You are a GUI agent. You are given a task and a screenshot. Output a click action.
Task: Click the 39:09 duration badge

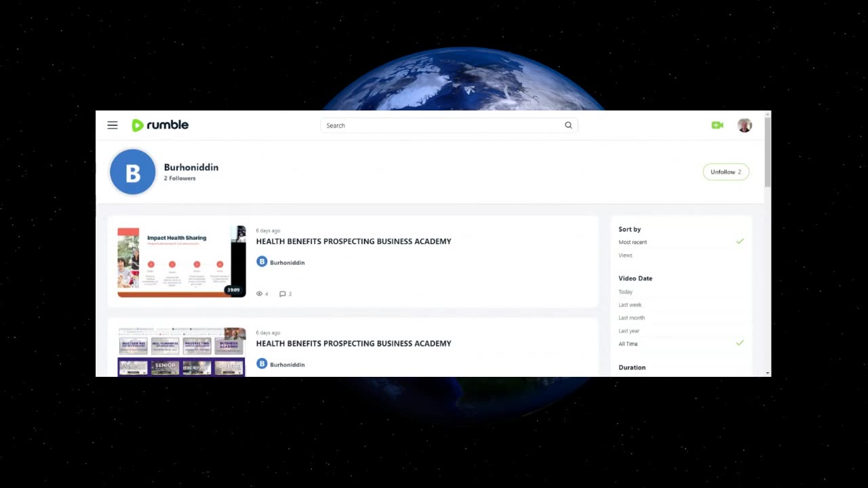tap(233, 290)
